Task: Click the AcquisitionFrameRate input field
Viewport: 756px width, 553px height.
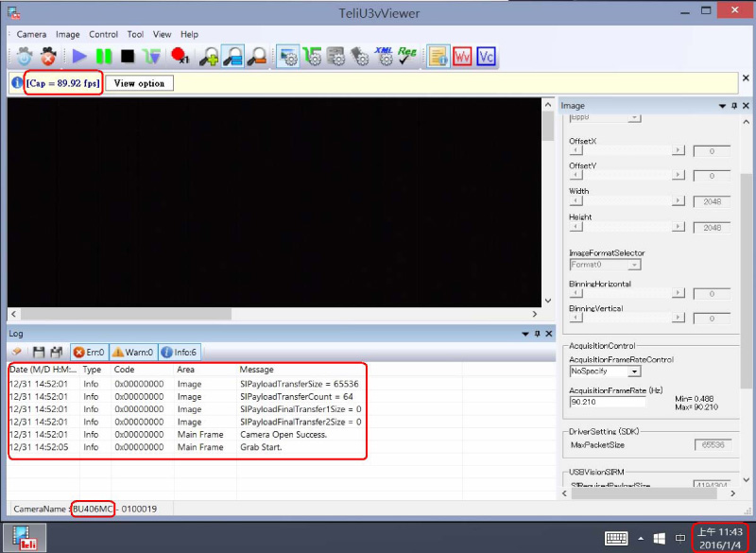Action: 606,402
